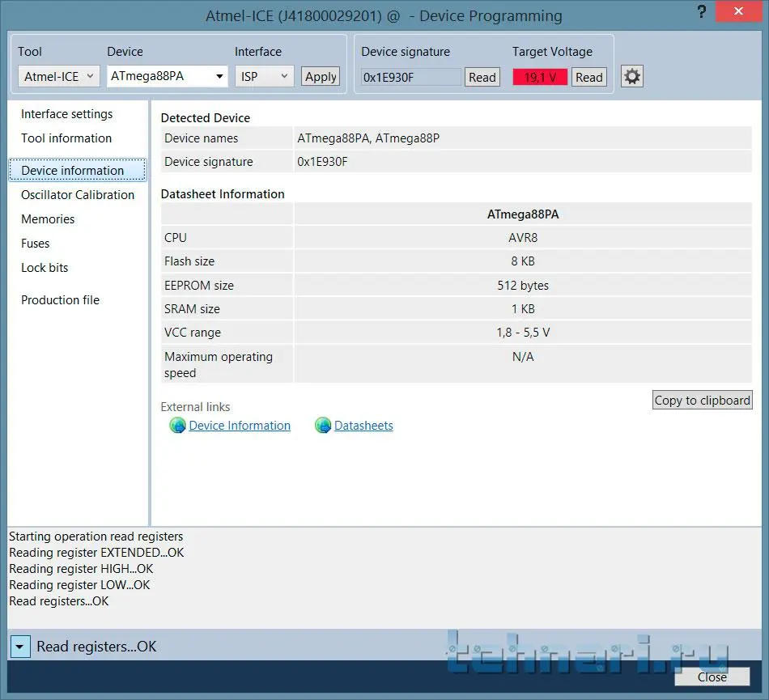Click the 'Flash size' row label

click(x=189, y=261)
